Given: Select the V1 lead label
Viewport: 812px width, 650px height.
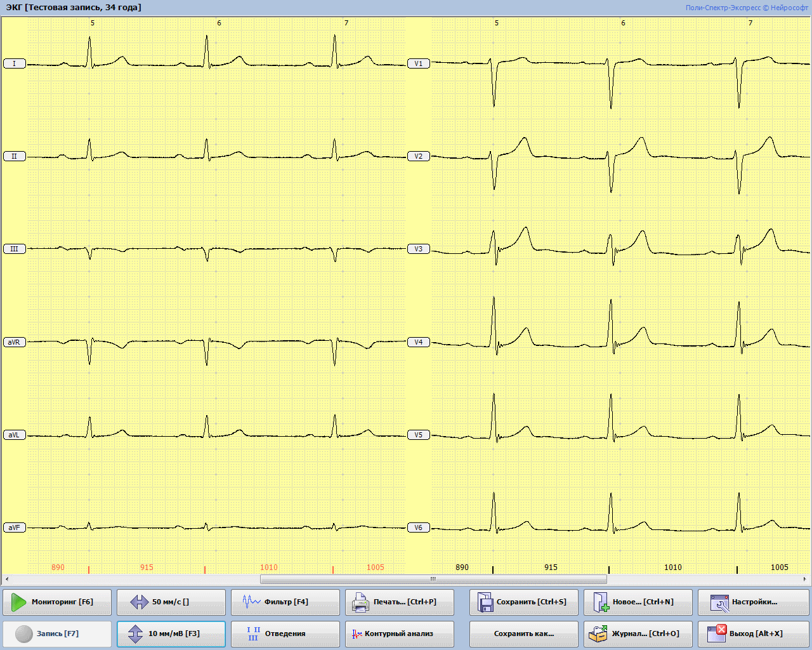Looking at the screenshot, I should point(418,63).
